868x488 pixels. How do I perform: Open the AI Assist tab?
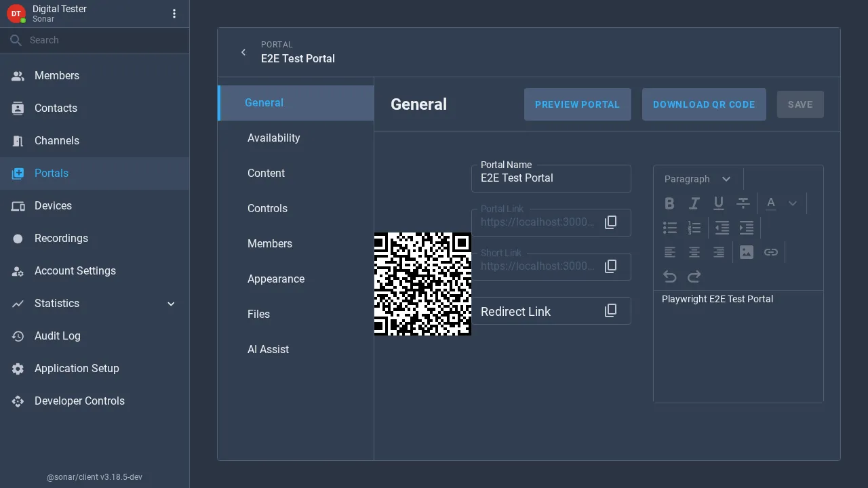point(296,350)
